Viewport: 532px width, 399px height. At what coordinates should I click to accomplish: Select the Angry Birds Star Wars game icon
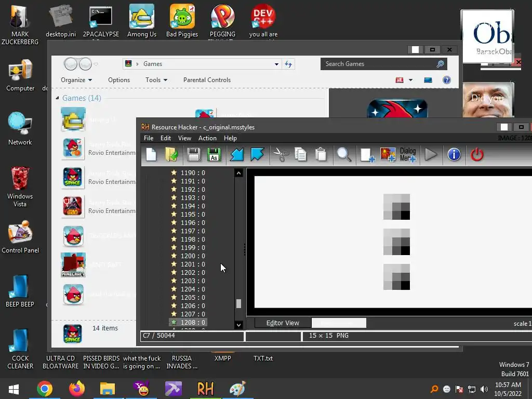[x=73, y=207]
